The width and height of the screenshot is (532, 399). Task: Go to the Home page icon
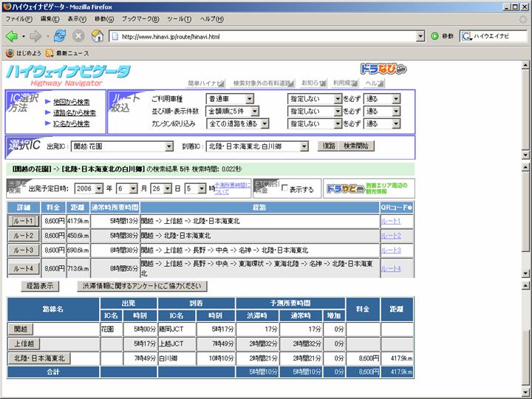tap(98, 35)
